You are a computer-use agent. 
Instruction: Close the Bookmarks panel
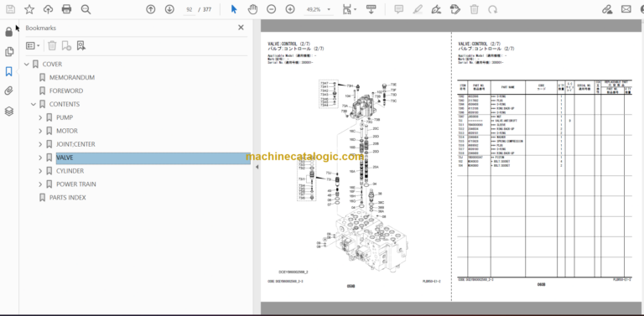pos(241,28)
